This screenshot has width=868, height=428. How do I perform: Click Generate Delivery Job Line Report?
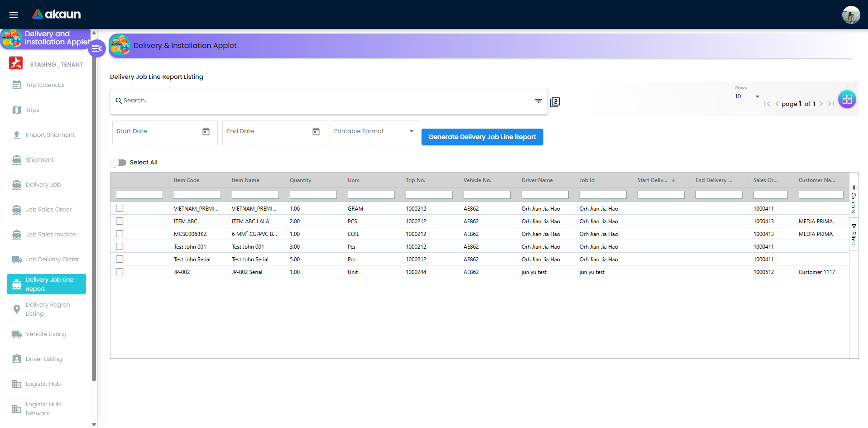482,136
